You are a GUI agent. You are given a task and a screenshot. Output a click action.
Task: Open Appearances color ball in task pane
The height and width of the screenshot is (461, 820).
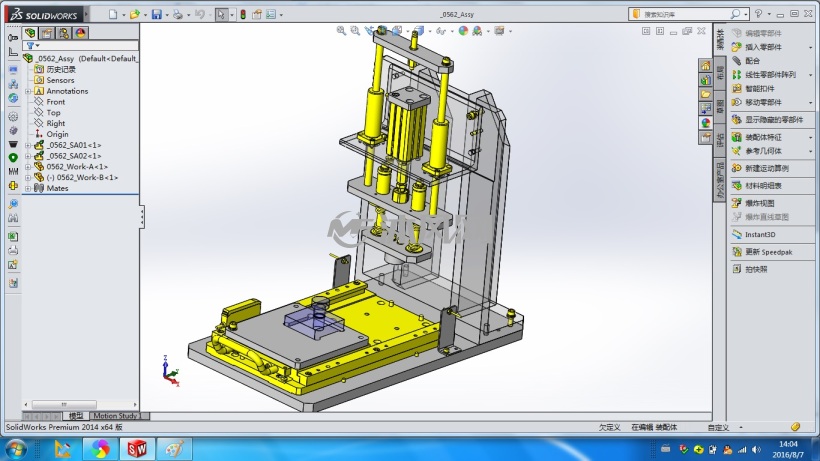(x=706, y=123)
